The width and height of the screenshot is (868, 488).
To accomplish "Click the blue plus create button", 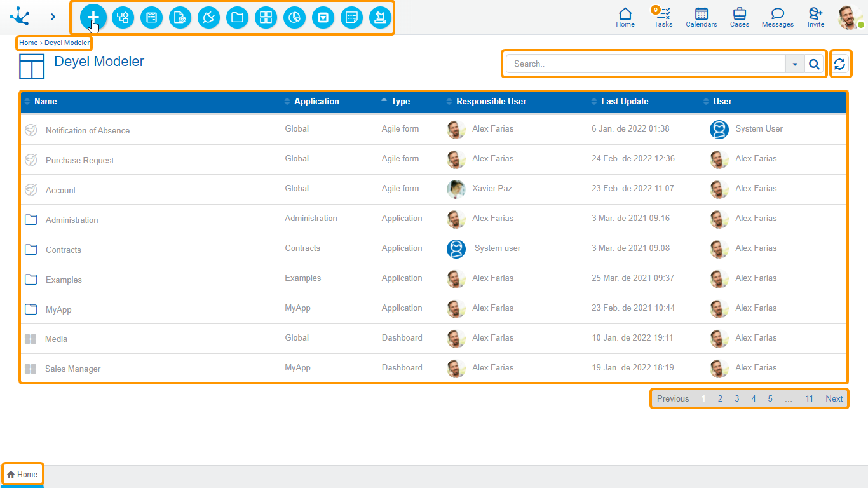I will tap(93, 17).
